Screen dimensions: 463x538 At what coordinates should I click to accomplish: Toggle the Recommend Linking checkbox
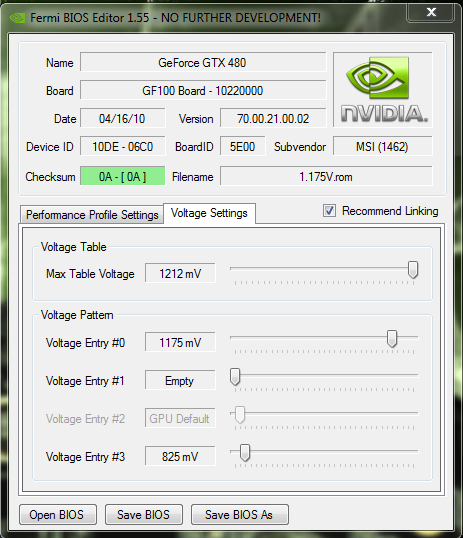pyautogui.click(x=329, y=211)
